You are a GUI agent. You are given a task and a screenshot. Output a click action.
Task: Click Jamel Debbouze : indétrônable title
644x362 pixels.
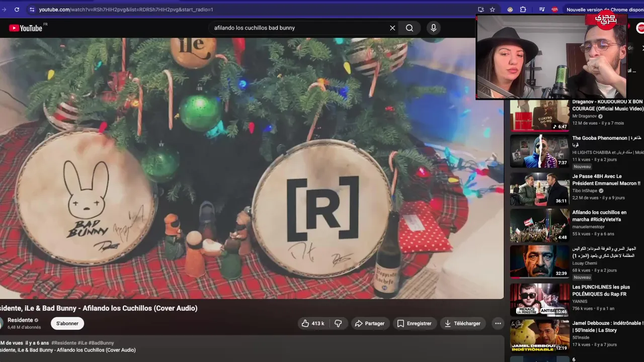click(608, 326)
